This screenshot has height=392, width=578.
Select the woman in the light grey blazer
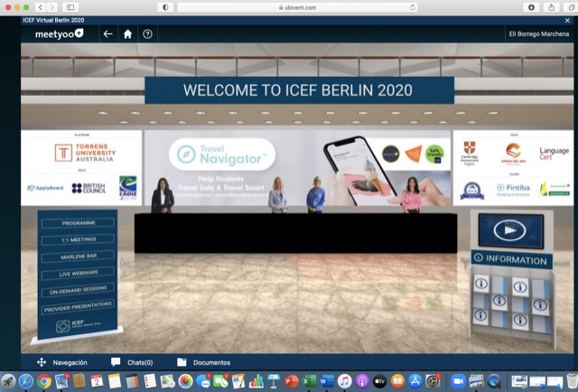click(x=277, y=195)
